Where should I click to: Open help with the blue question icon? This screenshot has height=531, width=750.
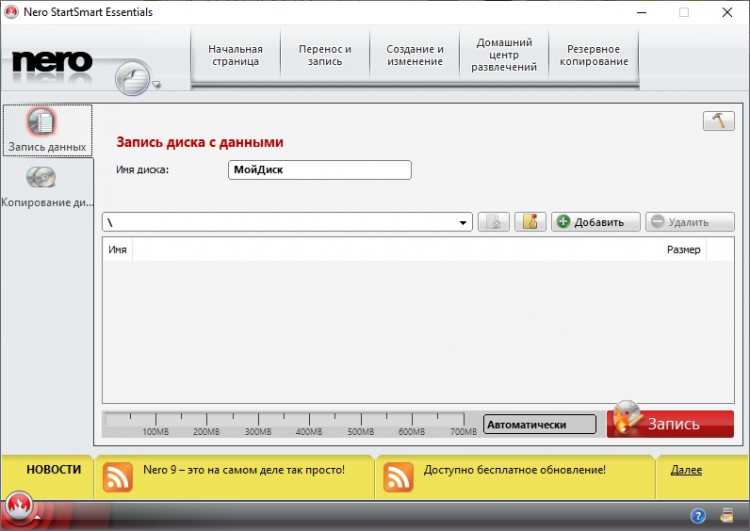pyautogui.click(x=698, y=516)
